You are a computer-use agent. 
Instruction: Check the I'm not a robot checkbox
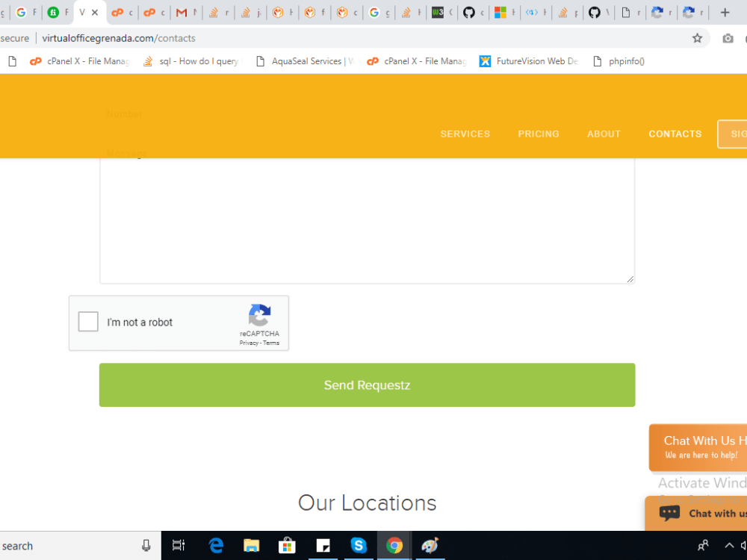tap(88, 322)
